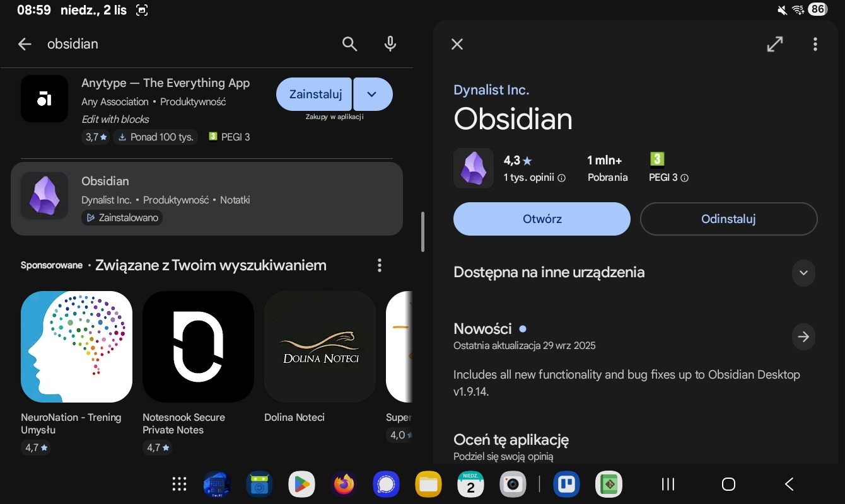Open the app drawer grid icon
Screen dimensions: 845x504
click(x=180, y=484)
